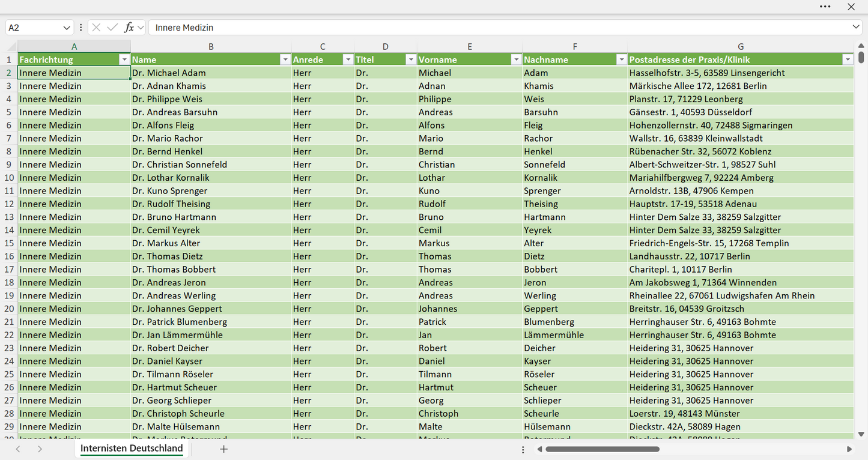Click the select-all corner triangle
This screenshot has width=868, height=460.
11,46
